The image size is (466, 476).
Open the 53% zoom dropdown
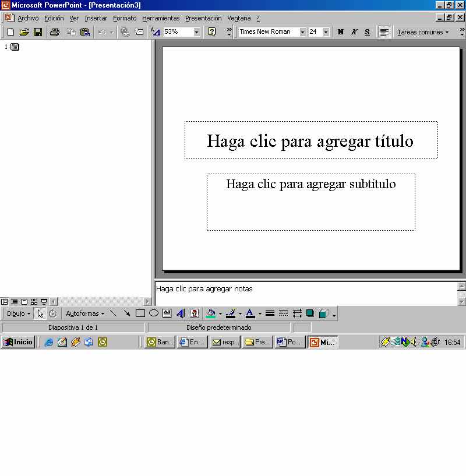(x=196, y=32)
